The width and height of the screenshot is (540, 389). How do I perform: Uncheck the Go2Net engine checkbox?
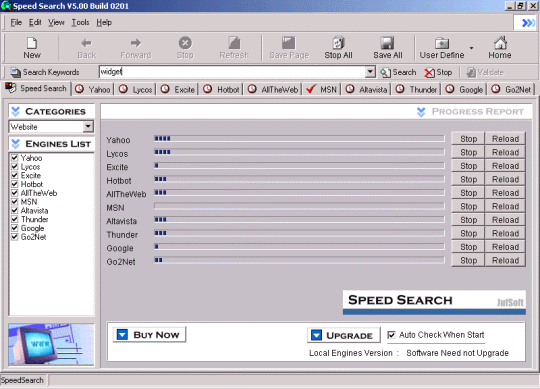(14, 236)
